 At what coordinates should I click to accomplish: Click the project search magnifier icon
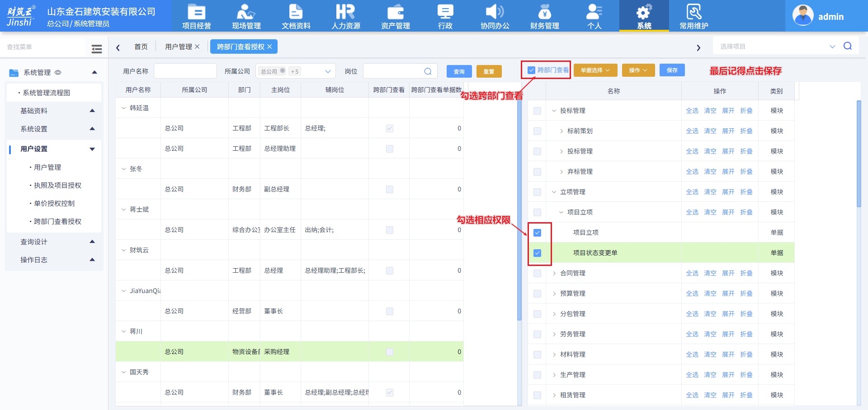848,46
